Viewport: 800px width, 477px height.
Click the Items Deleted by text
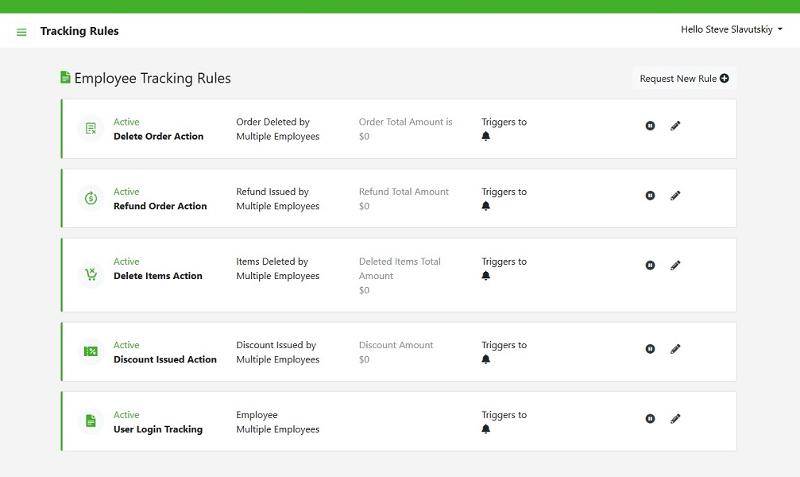272,262
